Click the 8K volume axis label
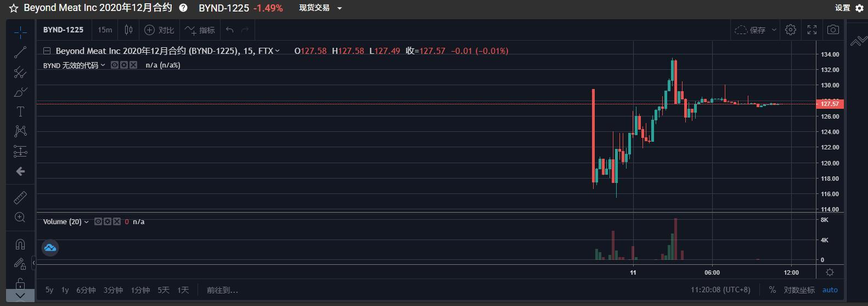868x306 pixels. (x=825, y=220)
